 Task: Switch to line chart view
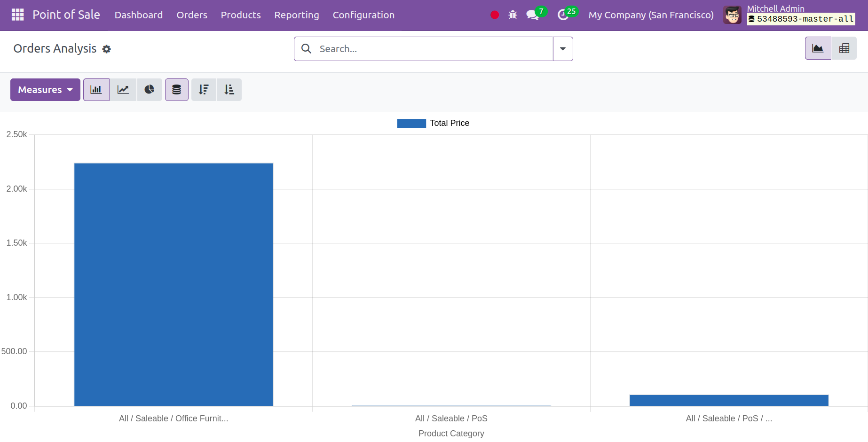123,90
